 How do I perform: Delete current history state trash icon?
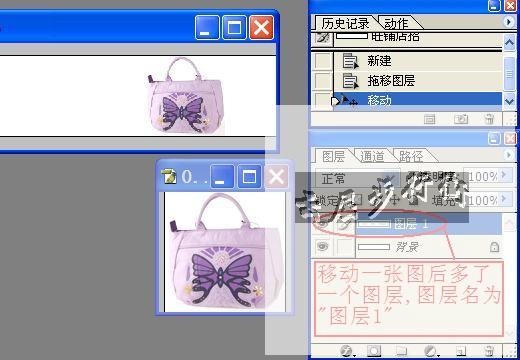click(489, 119)
